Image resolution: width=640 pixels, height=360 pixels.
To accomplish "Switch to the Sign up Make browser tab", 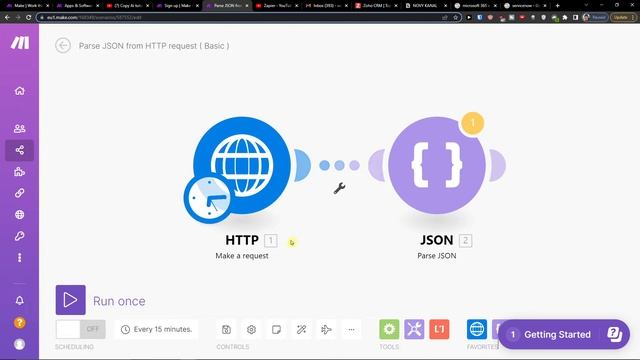I will tap(178, 6).
